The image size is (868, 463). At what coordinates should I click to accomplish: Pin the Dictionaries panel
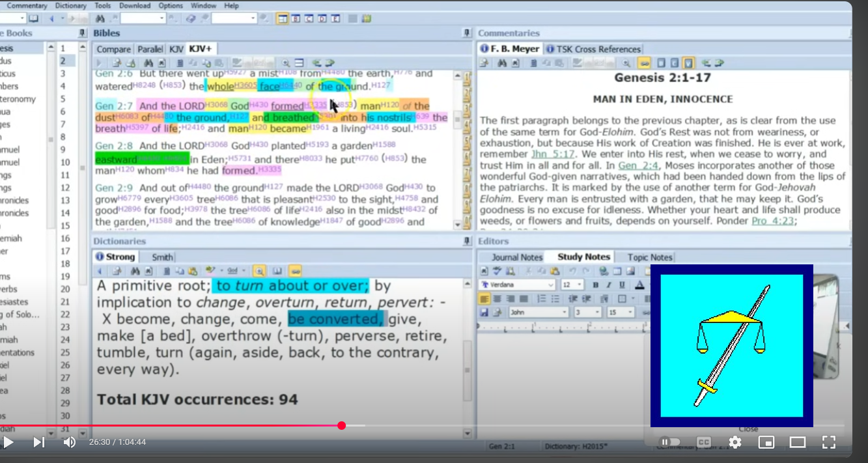467,241
